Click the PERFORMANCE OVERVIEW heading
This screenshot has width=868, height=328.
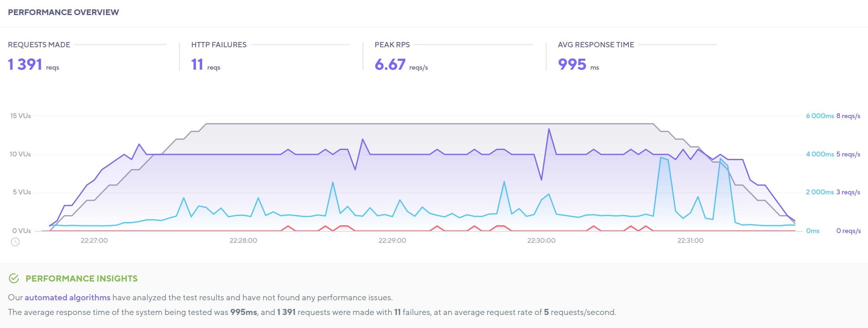click(x=64, y=12)
